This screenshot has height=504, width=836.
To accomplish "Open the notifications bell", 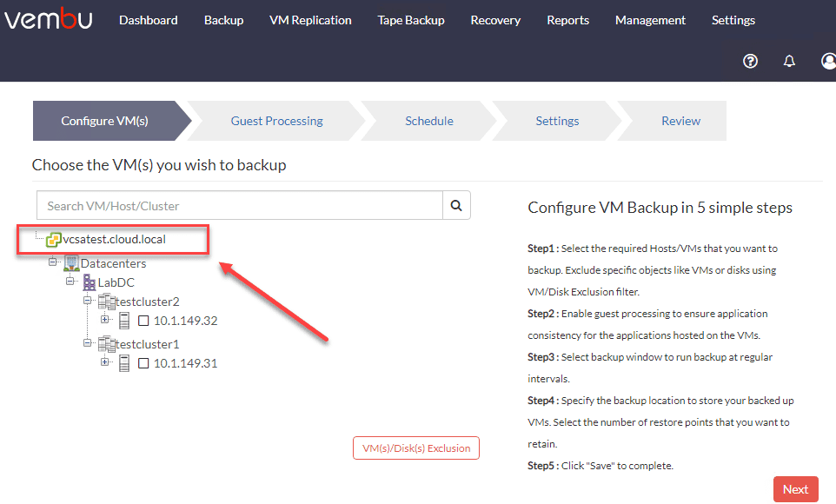I will coord(789,61).
